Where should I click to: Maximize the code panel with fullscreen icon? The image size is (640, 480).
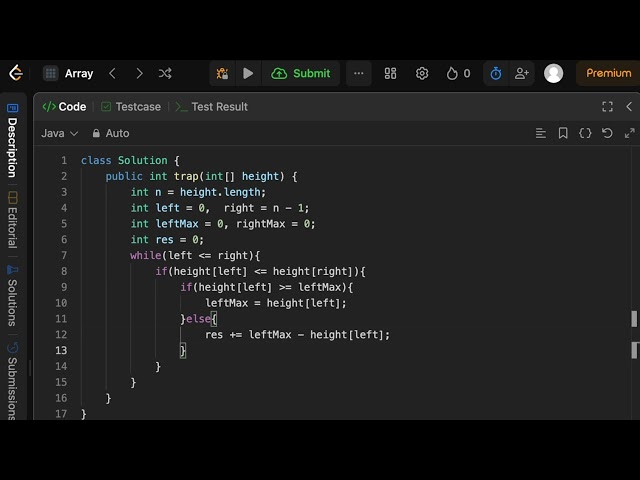click(x=607, y=107)
